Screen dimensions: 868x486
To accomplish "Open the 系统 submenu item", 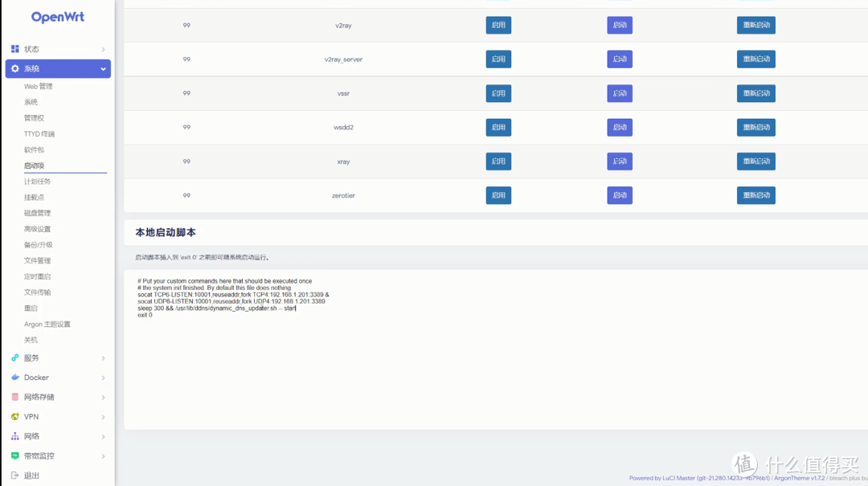I will pos(31,102).
